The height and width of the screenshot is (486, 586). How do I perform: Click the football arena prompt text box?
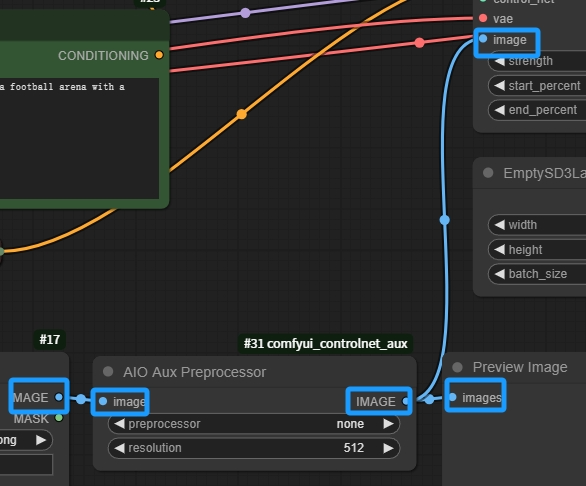pos(79,138)
